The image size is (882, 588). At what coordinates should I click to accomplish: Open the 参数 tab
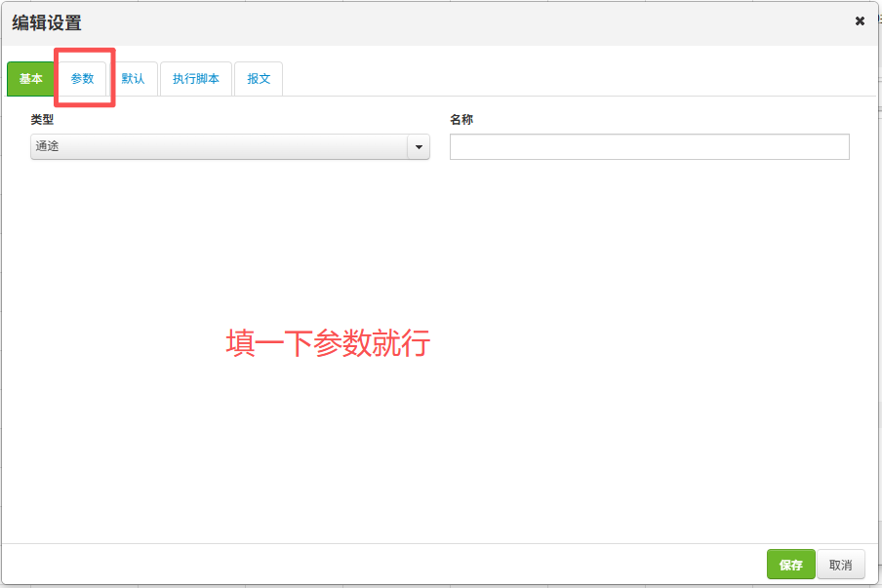(x=83, y=79)
